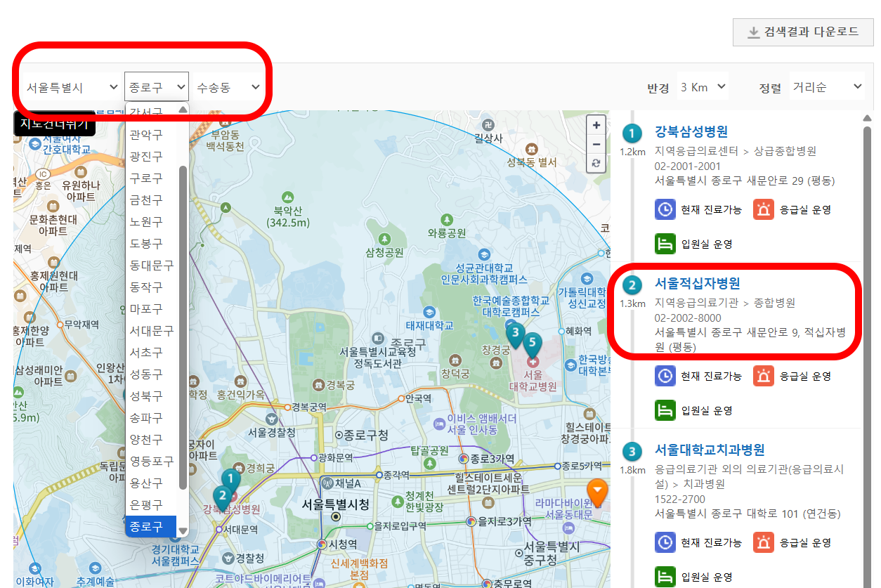This screenshot has width=881, height=588.
Task: Collapse the 종로구 district dropdown
Action: point(157,87)
